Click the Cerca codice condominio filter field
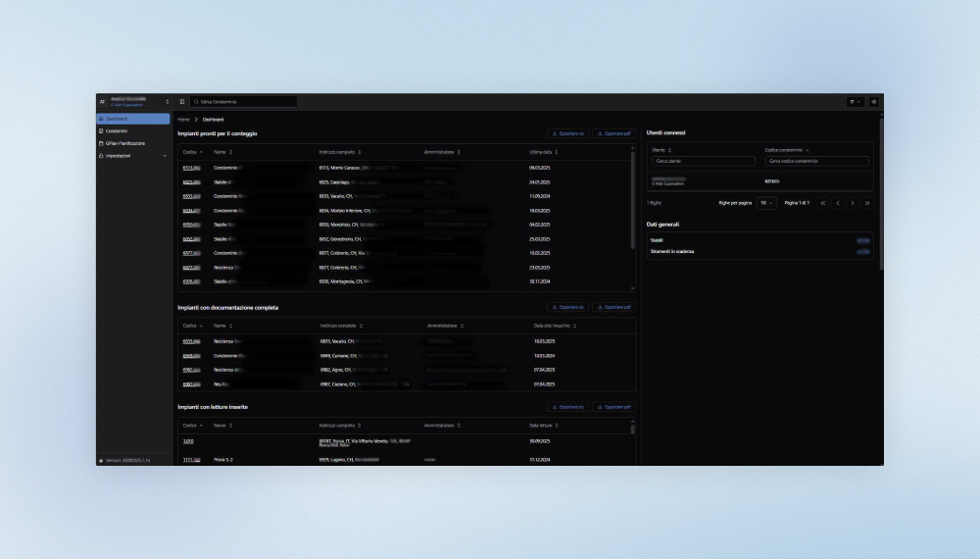Screen dimensions: 980x559 point(816,161)
